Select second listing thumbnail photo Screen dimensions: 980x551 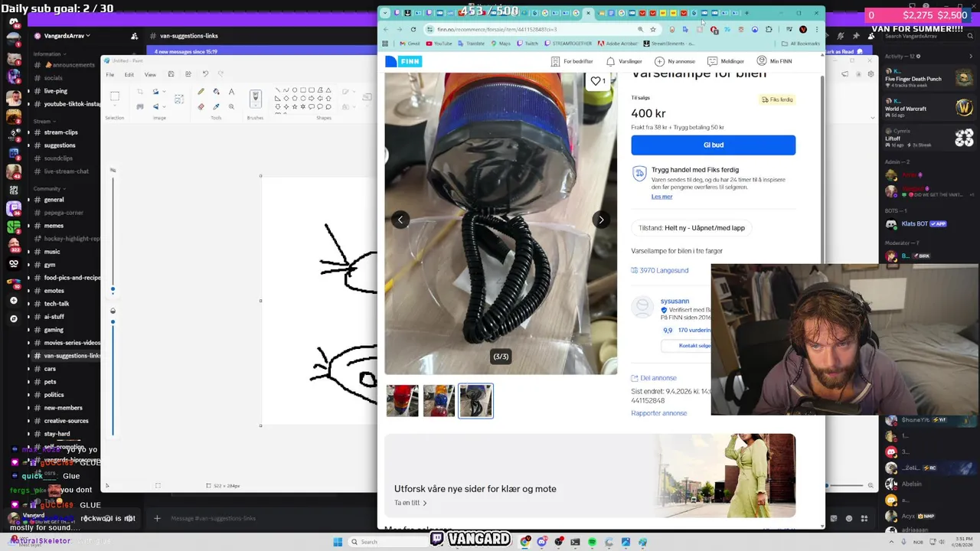439,401
